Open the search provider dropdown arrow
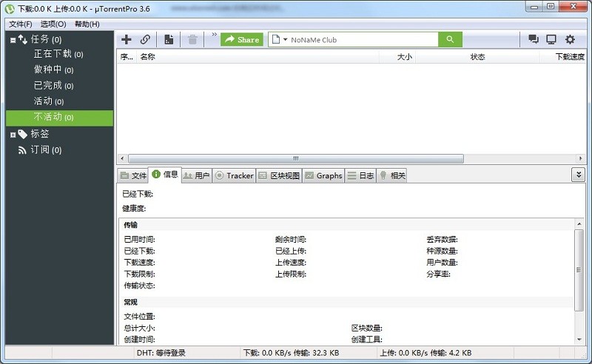Screen dimensions: 592x364 click(x=283, y=39)
